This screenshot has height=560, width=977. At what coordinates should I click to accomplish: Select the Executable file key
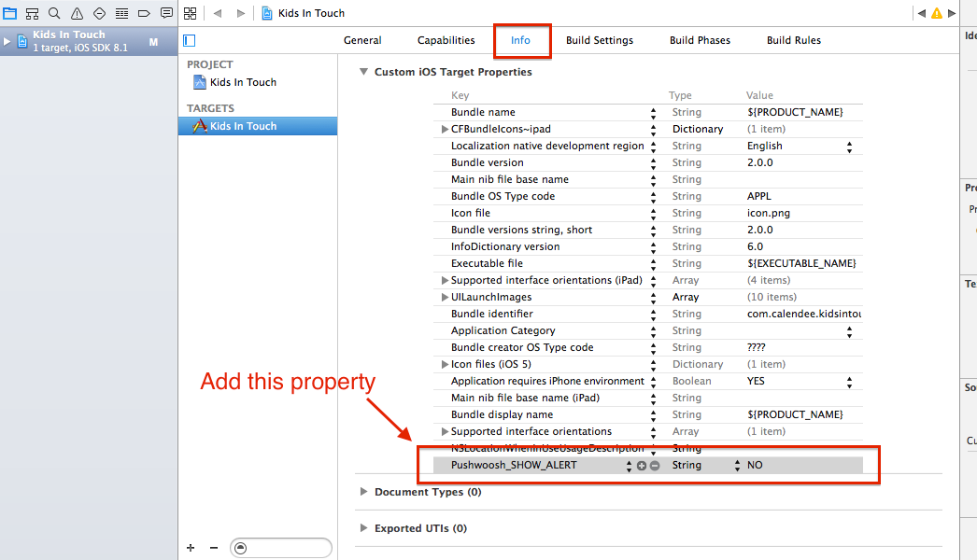487,263
